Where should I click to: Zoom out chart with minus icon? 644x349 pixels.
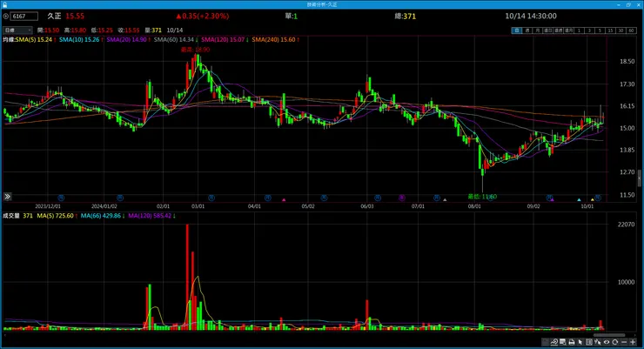point(624,342)
